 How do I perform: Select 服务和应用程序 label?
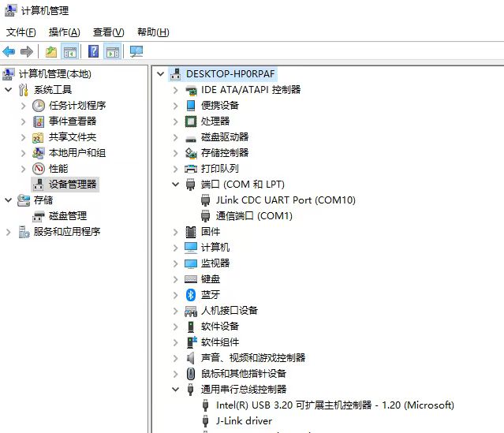[x=67, y=231]
